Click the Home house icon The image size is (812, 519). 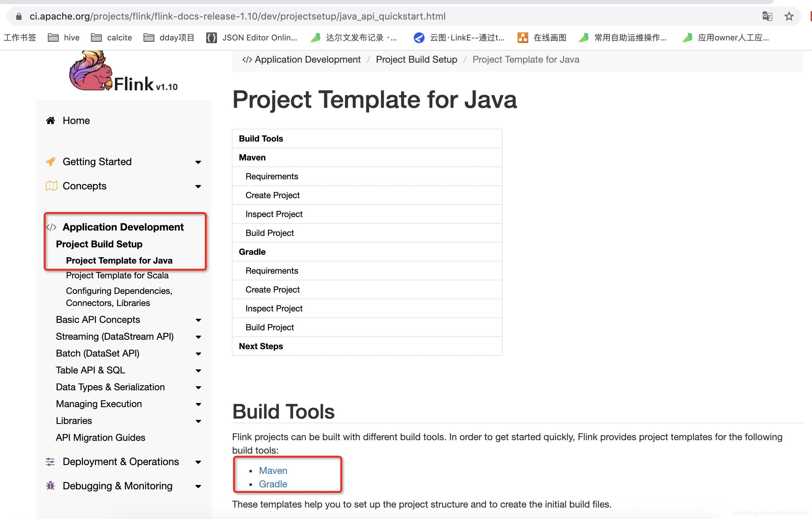click(50, 120)
